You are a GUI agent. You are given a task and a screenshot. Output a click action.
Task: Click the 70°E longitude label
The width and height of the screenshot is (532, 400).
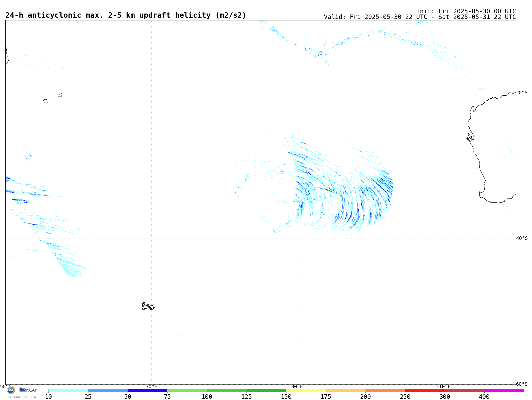coord(151,386)
